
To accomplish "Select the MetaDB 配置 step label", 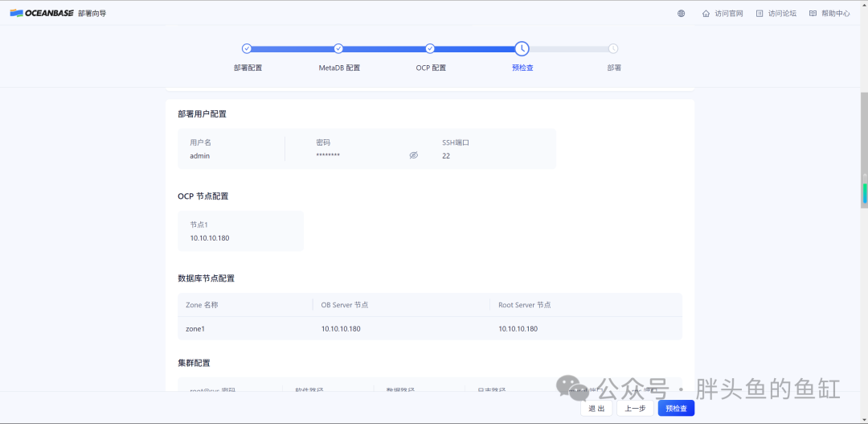I will [339, 68].
